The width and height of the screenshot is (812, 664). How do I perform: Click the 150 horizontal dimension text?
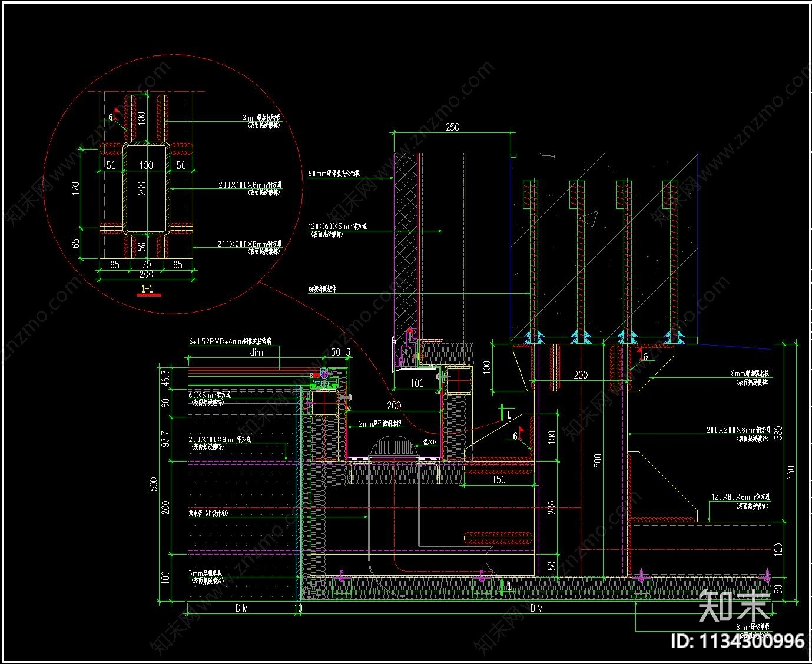pos(499,479)
